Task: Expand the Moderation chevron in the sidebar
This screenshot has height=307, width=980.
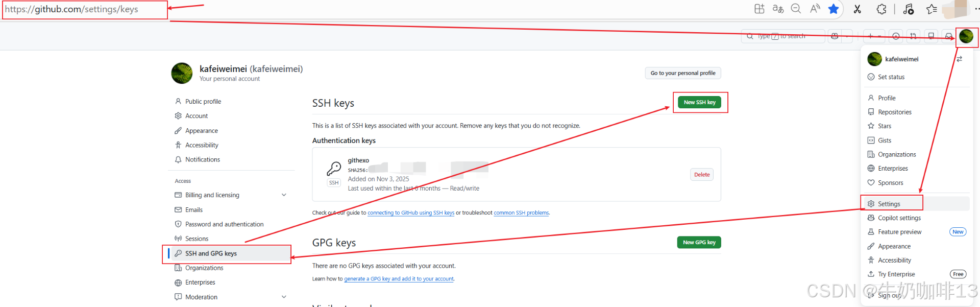Action: point(284,297)
